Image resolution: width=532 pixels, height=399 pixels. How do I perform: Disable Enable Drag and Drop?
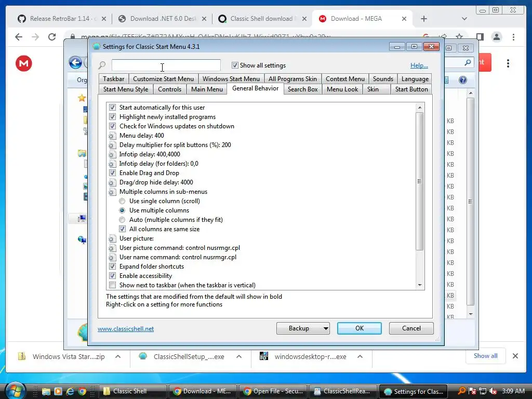112,173
